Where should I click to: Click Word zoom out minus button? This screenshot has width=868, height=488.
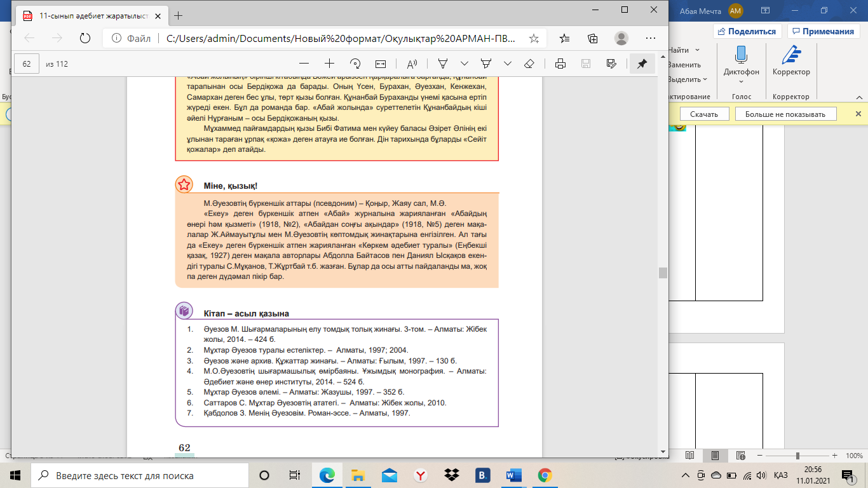point(759,456)
